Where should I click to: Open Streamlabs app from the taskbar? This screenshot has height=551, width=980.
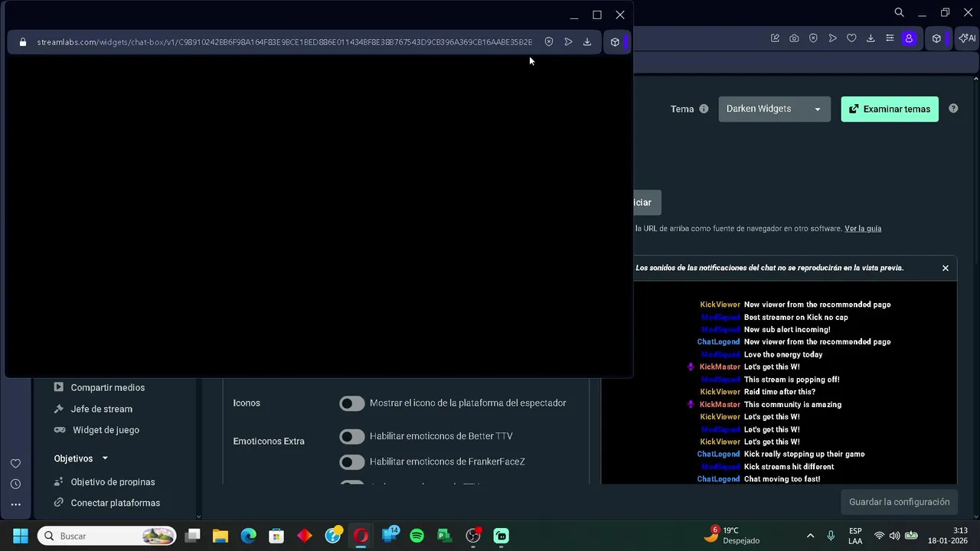click(x=501, y=536)
